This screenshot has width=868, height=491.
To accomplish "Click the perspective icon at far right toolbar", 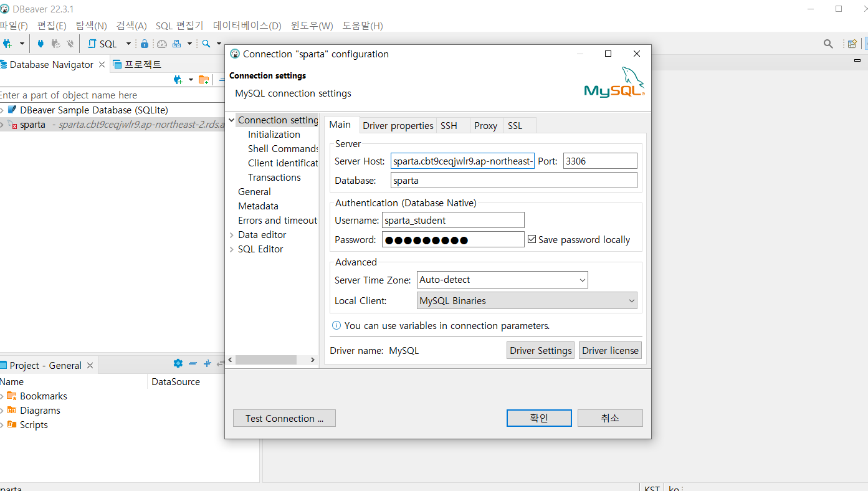I will (852, 44).
